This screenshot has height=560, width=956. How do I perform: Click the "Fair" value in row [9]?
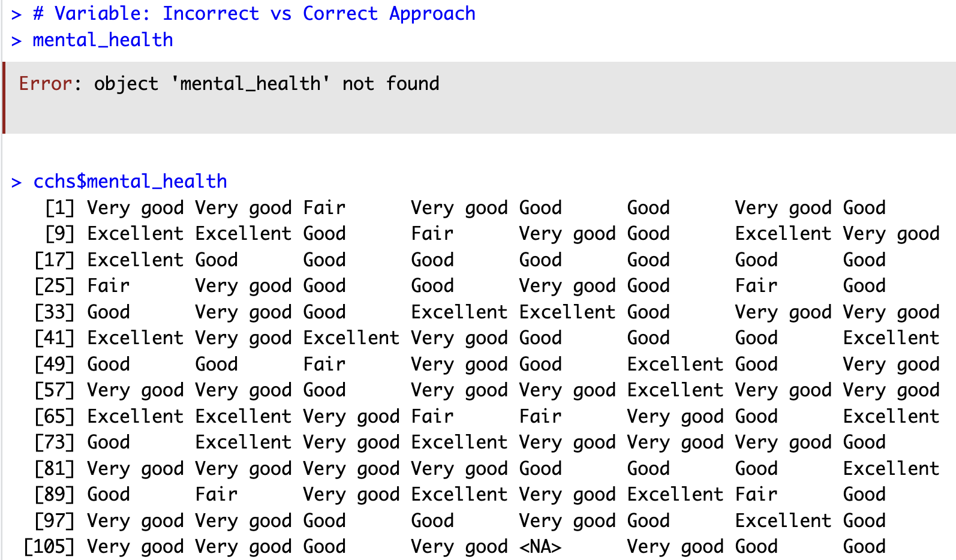(432, 234)
